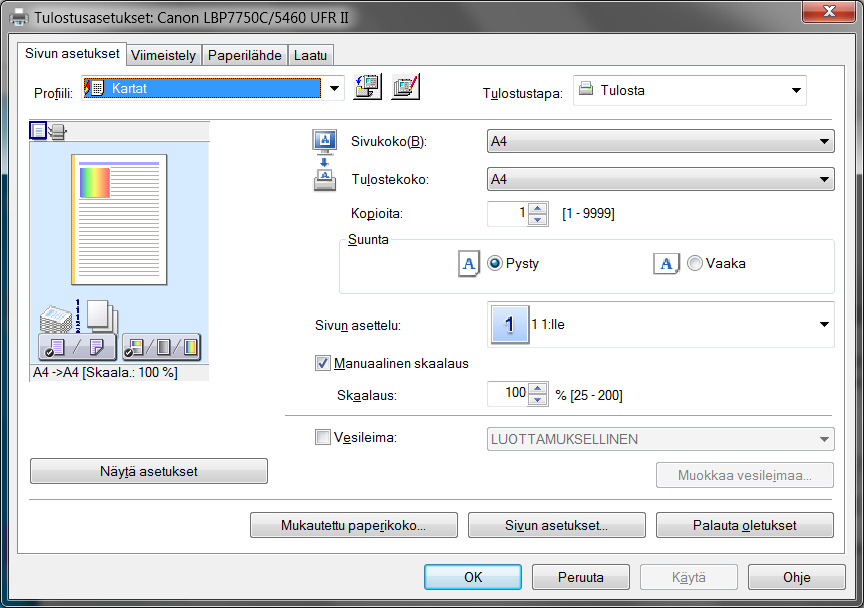Screen dimensions: 864x608
Task: Click the 1-on-1 page layout thumbnail icon
Action: click(510, 325)
